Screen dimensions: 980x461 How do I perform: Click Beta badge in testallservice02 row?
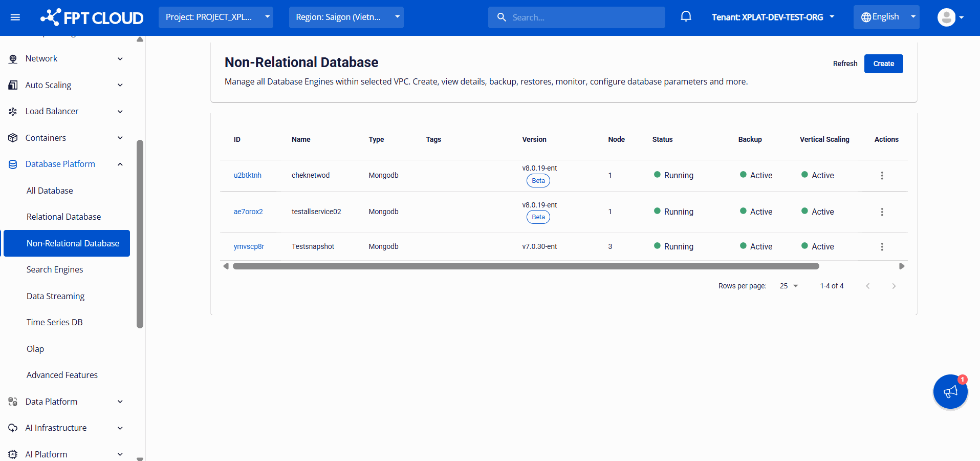(538, 217)
